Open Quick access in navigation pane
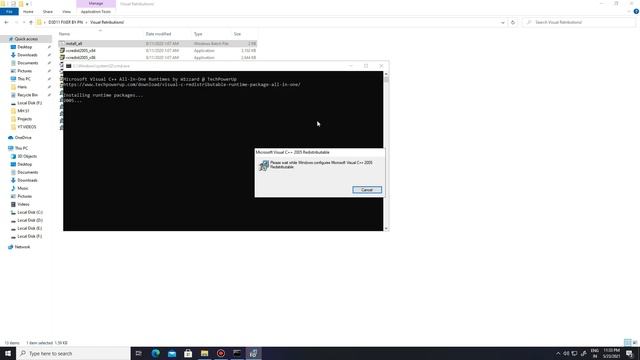The width and height of the screenshot is (640, 360). pos(26,39)
